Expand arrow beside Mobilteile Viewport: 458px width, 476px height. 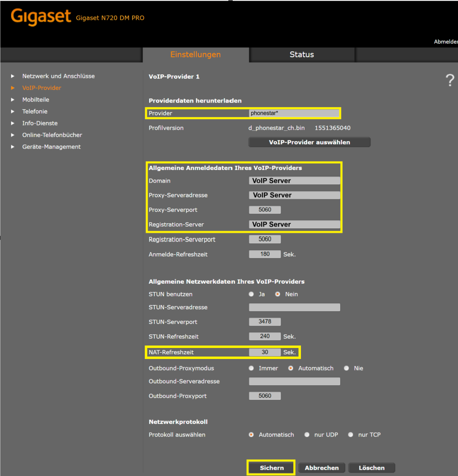point(13,100)
